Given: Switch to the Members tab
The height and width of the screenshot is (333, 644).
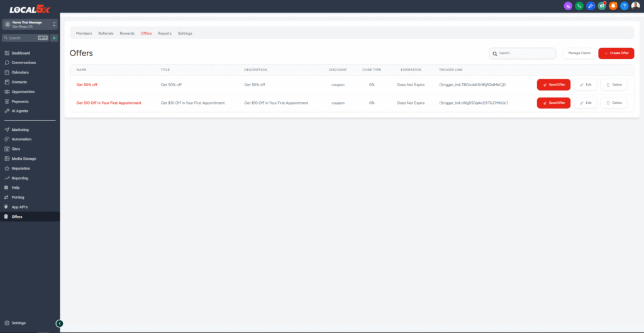Looking at the screenshot, I should coord(84,33).
